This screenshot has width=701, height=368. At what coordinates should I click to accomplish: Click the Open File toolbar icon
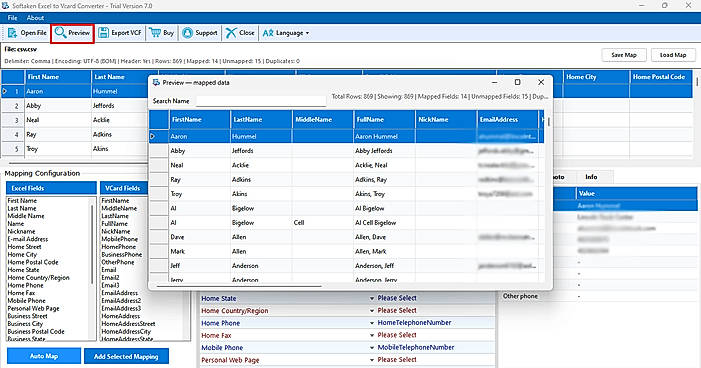pyautogui.click(x=13, y=33)
